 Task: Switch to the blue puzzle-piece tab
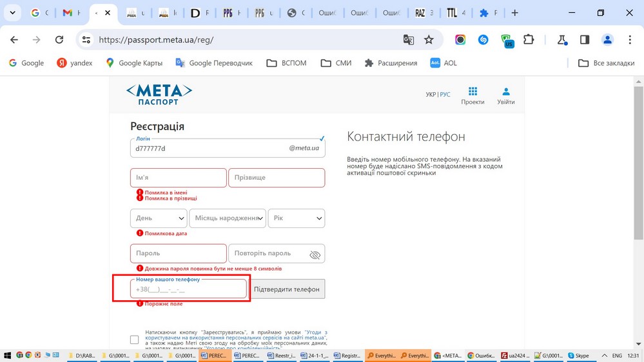[488, 13]
